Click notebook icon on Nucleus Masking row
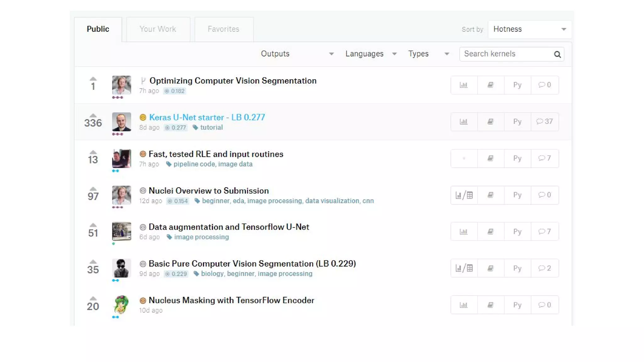644x362 pixels. coord(490,305)
